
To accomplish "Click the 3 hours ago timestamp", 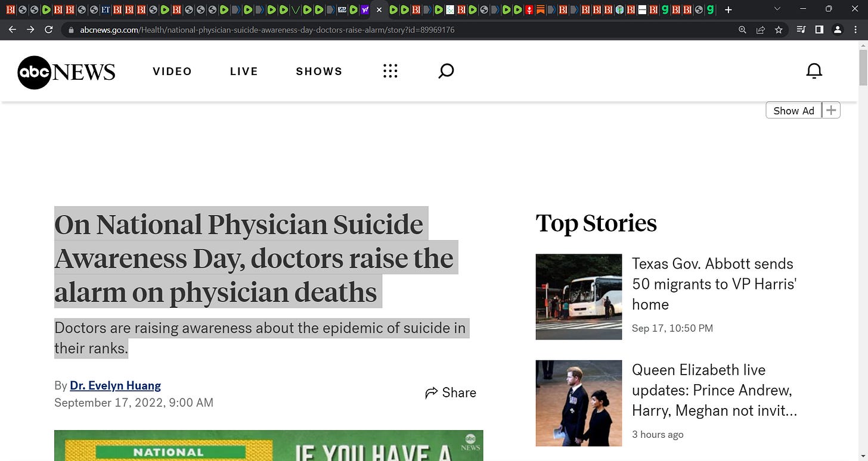I will pyautogui.click(x=658, y=434).
